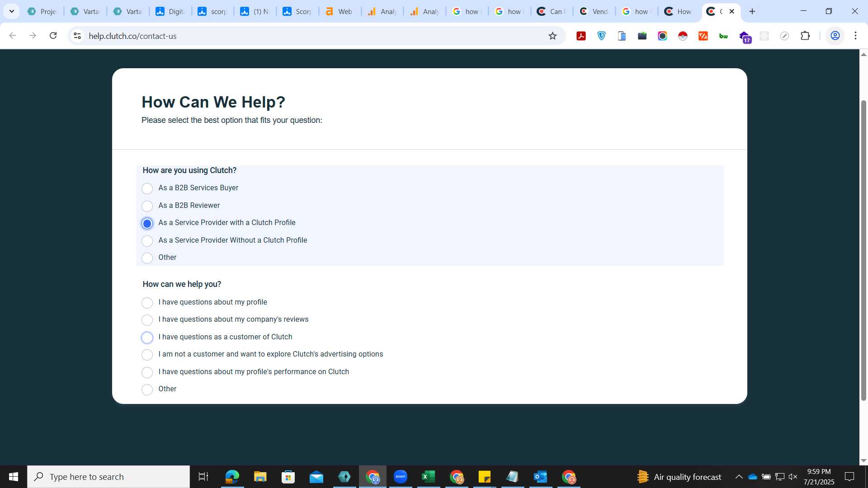Open Mail app from taskbar

(x=316, y=477)
